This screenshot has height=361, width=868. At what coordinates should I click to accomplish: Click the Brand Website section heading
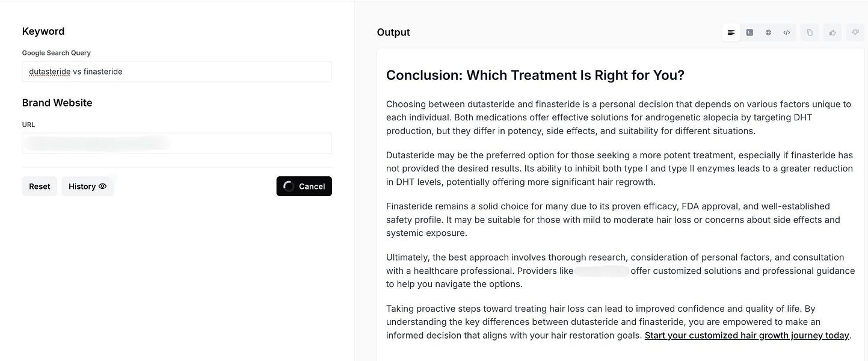pos(57,103)
